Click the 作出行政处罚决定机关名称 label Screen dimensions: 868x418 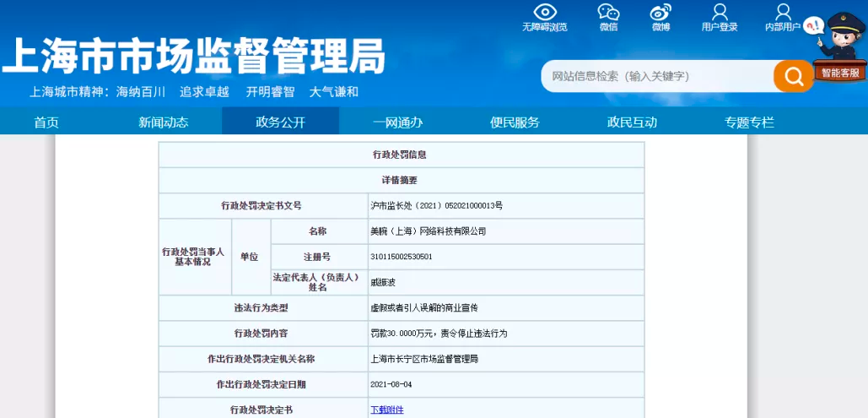click(263, 359)
